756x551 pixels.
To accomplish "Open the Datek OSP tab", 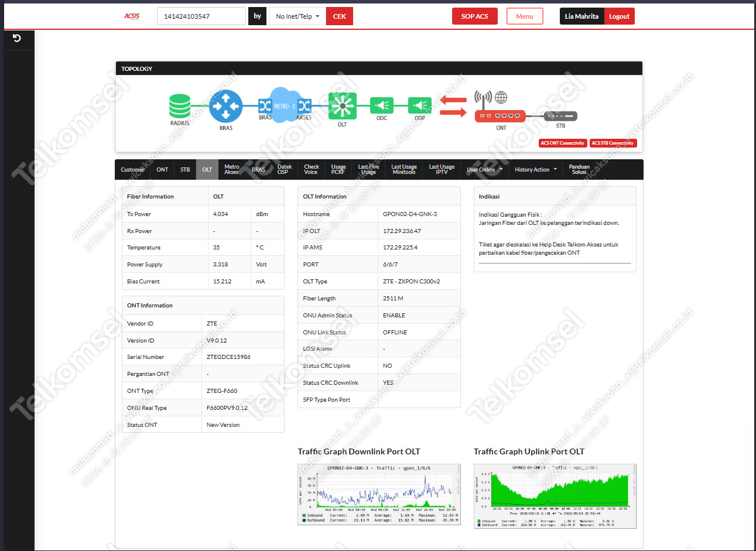I will tap(285, 170).
